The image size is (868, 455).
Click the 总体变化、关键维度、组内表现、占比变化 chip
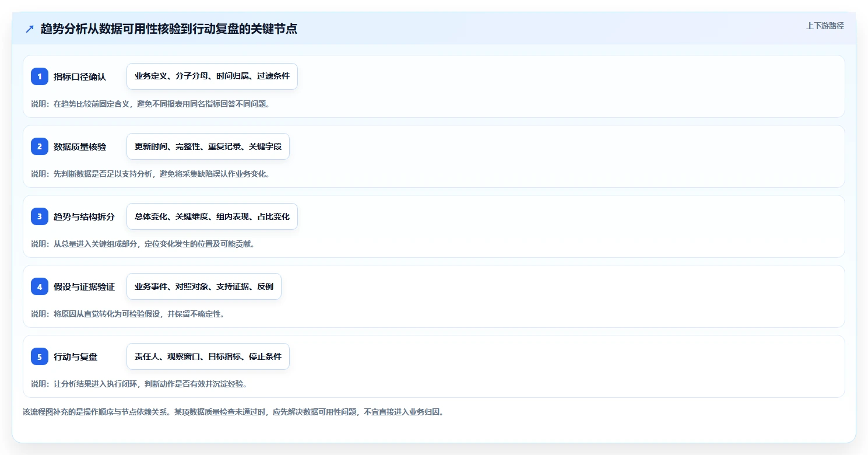pyautogui.click(x=212, y=216)
